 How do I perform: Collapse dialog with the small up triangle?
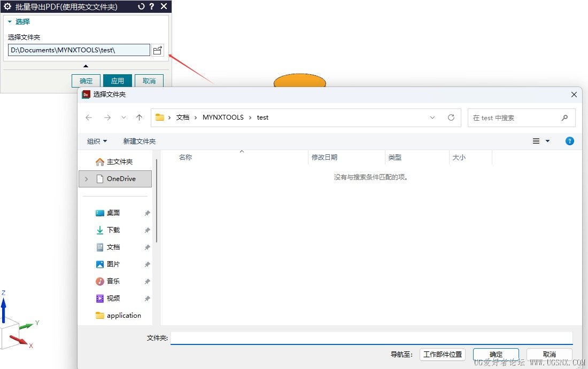[86, 66]
